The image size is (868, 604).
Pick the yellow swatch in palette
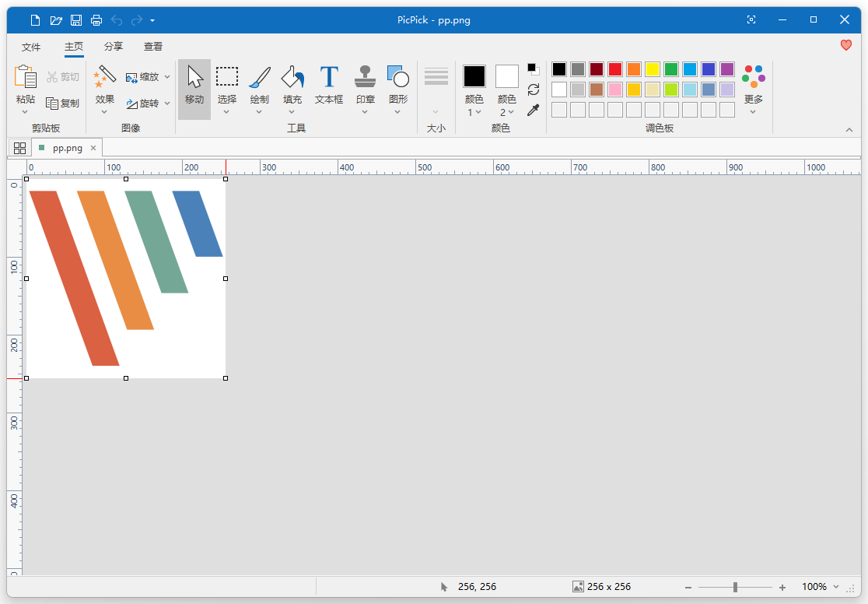click(652, 69)
